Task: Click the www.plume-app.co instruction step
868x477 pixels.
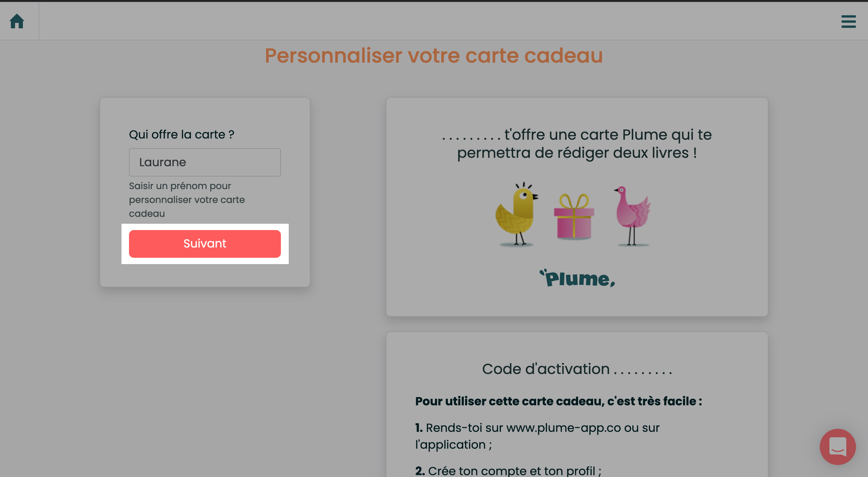Action: (x=537, y=436)
